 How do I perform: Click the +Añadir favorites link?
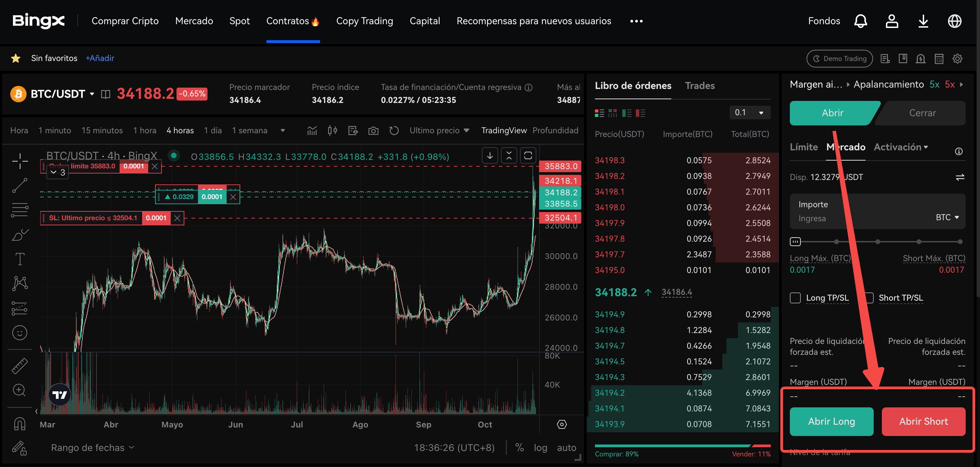(100, 58)
